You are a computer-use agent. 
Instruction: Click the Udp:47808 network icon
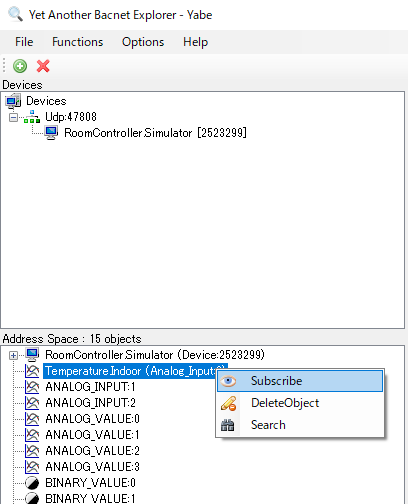point(32,117)
